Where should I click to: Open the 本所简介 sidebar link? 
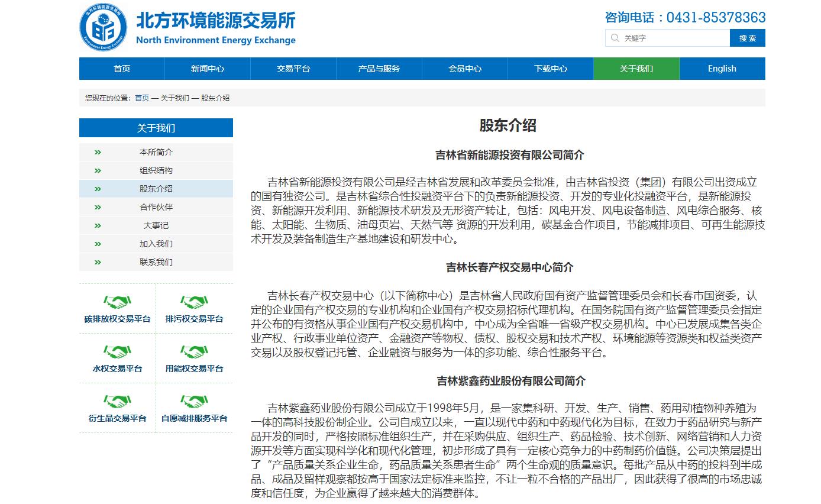coord(156,152)
